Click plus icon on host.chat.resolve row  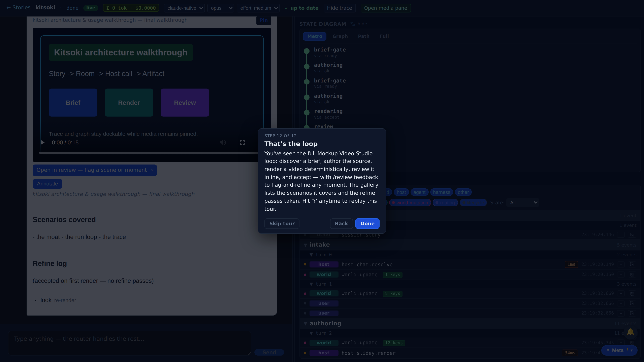(621, 264)
